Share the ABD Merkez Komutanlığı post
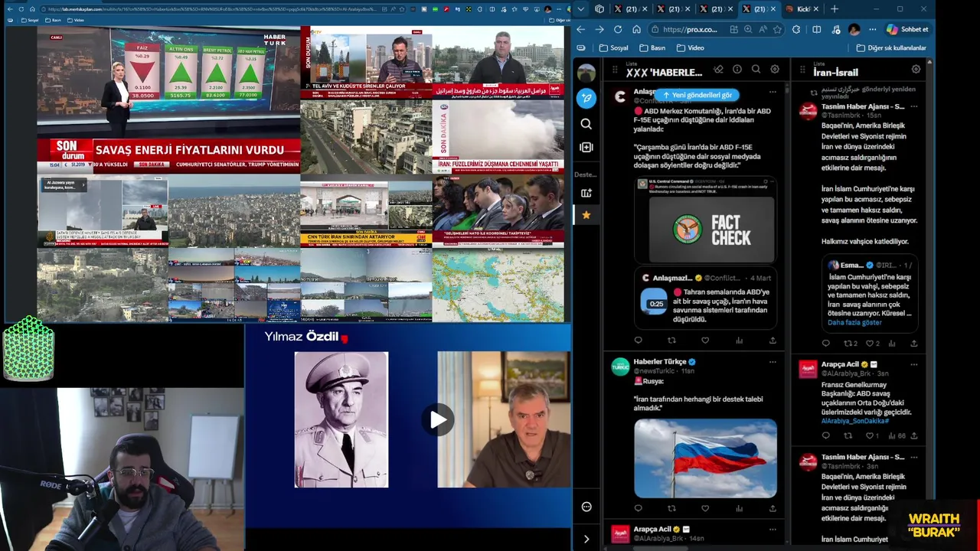 773,341
